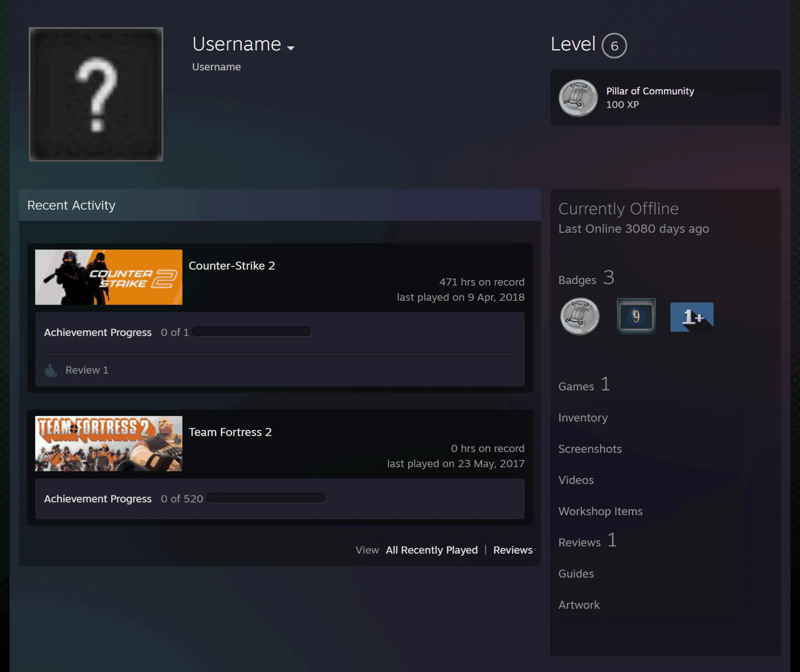View All Recently Played games
Viewport: 800px width, 672px height.
coord(432,550)
